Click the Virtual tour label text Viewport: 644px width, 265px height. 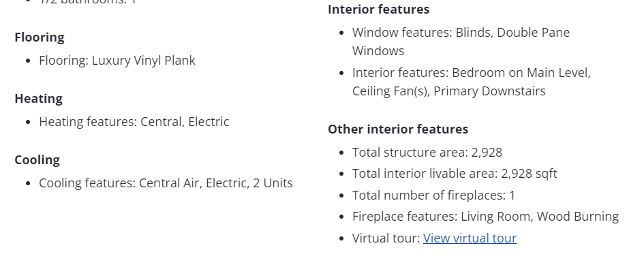(x=386, y=238)
